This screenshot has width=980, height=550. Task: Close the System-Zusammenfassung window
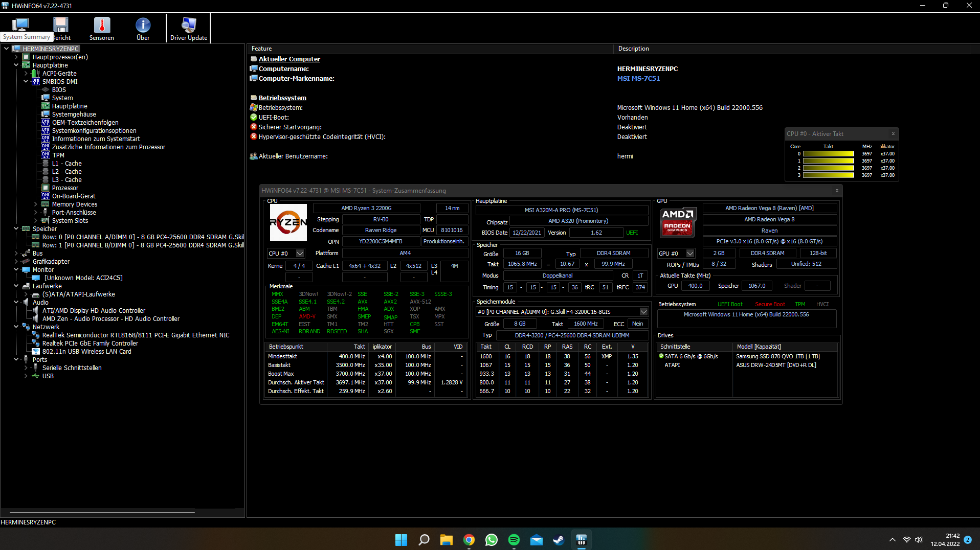[x=837, y=191]
